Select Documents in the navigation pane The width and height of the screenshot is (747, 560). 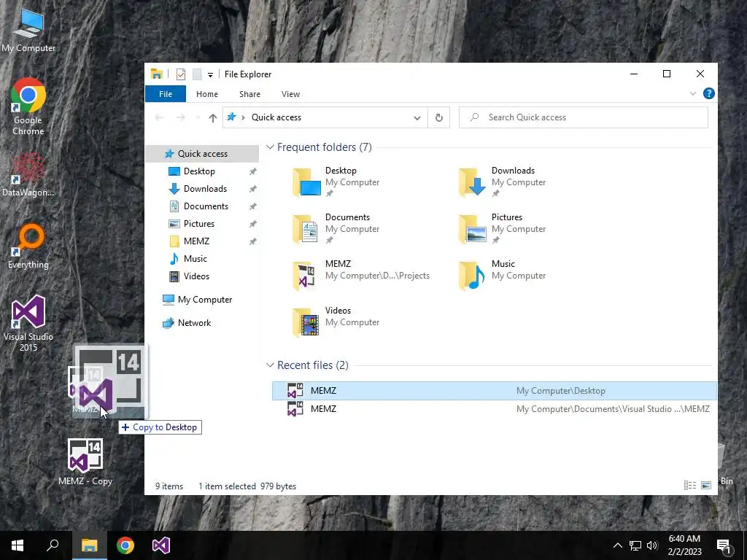206,206
